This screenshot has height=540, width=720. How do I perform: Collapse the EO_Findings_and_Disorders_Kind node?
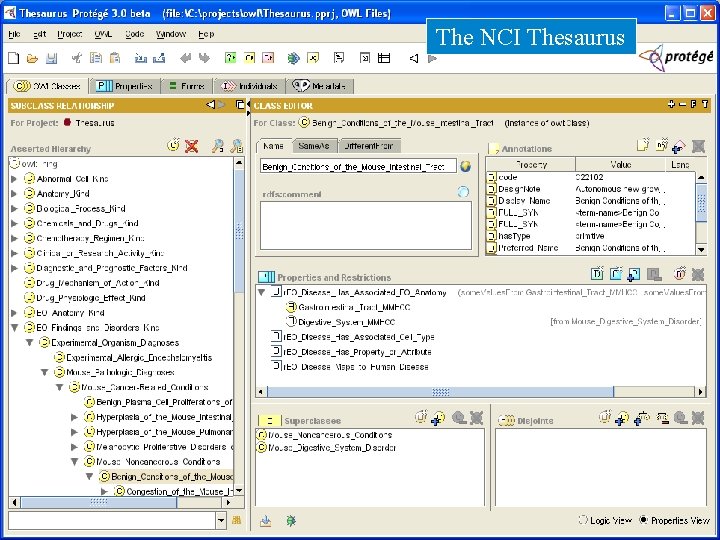14,328
